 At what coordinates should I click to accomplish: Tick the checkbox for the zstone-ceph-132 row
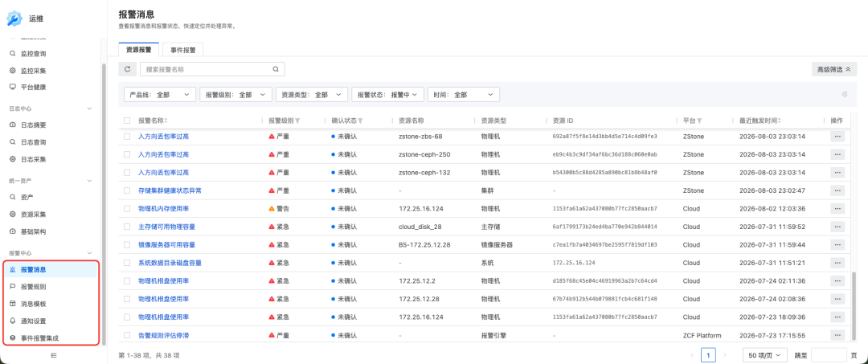click(x=127, y=172)
